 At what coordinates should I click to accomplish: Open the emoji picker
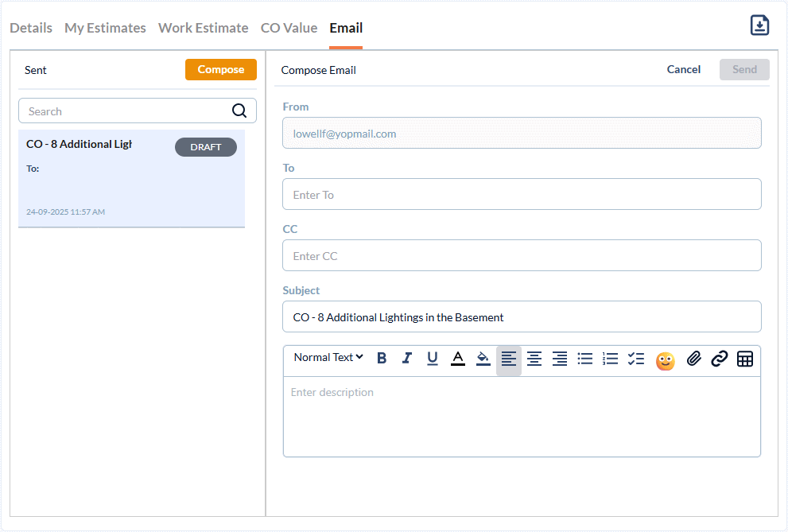pyautogui.click(x=665, y=361)
